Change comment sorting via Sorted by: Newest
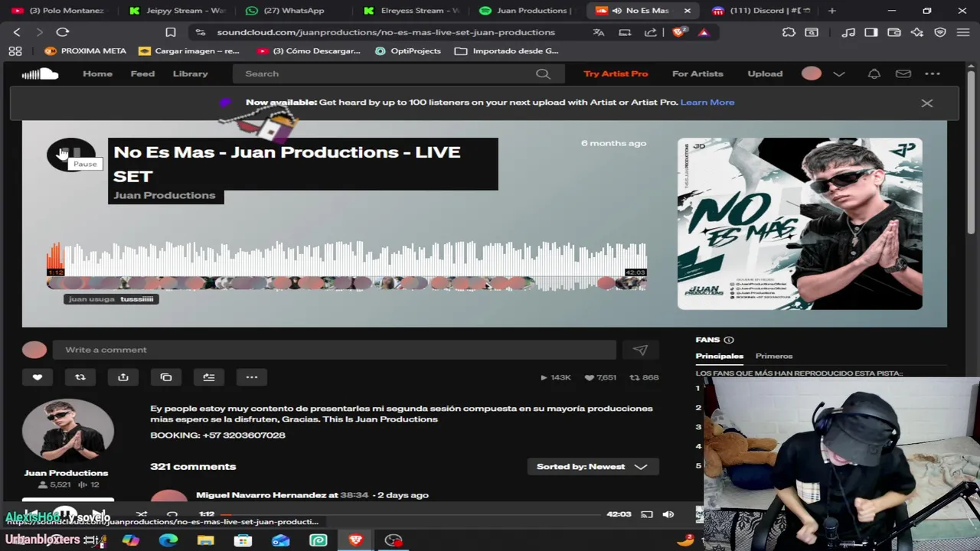Screen dimensions: 980x551 point(593,466)
